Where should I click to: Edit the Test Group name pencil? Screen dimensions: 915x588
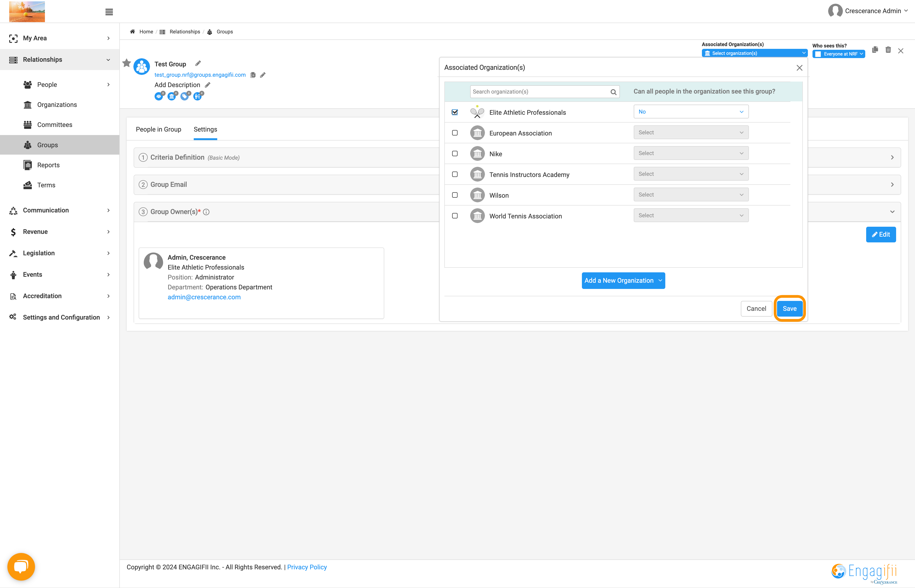[198, 63]
